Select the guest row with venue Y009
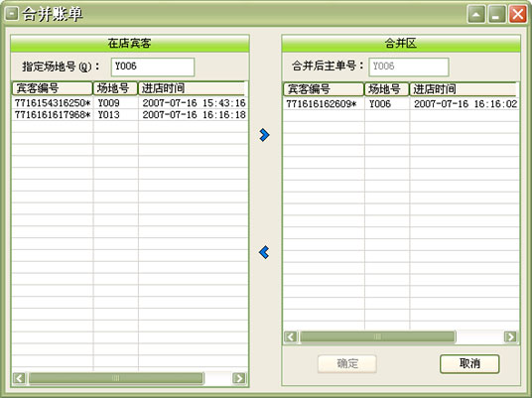 click(130, 103)
